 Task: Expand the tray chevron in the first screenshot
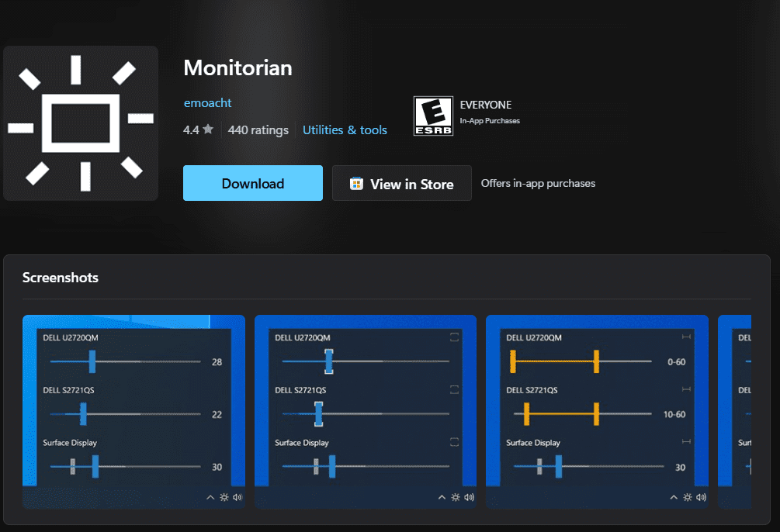[210, 498]
